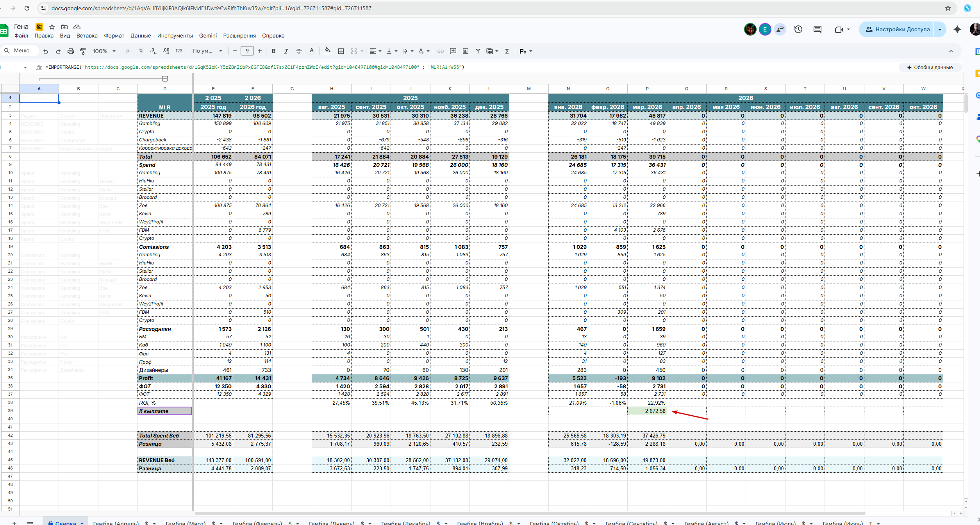Insert a chart via toolbar icon
The height and width of the screenshot is (525, 980).
point(466,51)
